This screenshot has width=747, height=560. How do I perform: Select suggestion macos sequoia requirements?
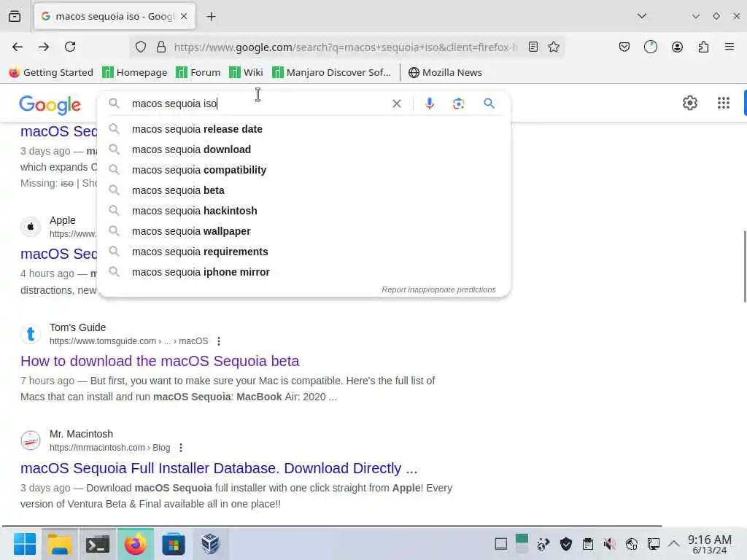pos(304,252)
